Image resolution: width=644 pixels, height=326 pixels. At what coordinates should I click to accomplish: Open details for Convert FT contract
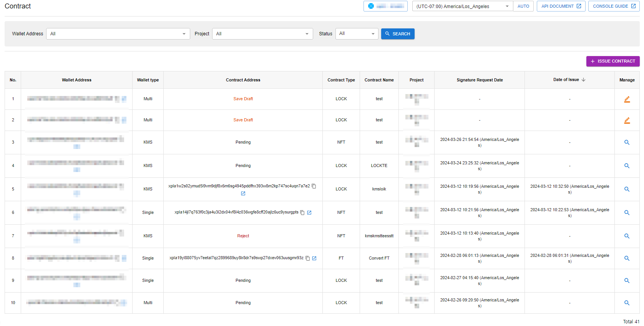click(627, 258)
